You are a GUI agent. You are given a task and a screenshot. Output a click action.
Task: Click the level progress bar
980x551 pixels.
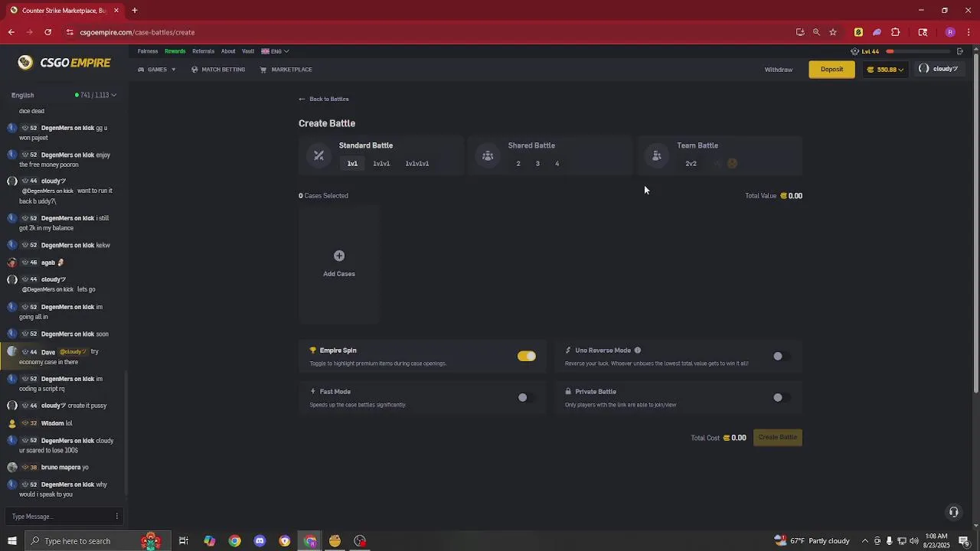(917, 51)
